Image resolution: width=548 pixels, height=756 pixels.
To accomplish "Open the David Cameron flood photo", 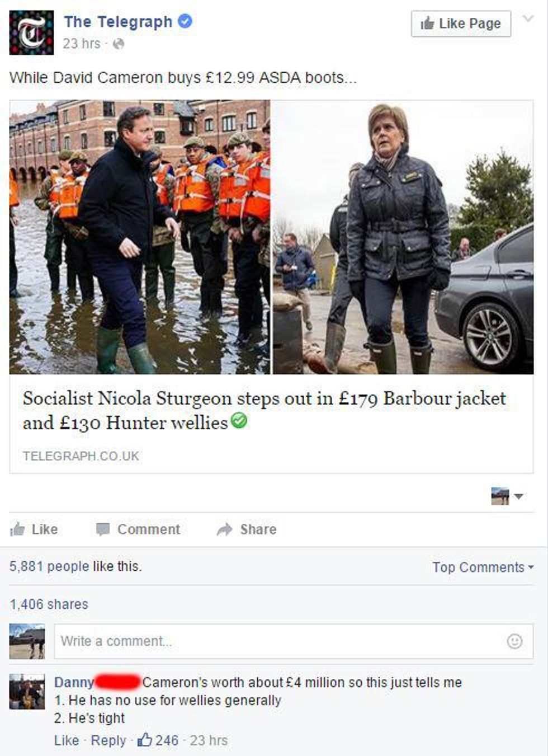I will pyautogui.click(x=140, y=237).
